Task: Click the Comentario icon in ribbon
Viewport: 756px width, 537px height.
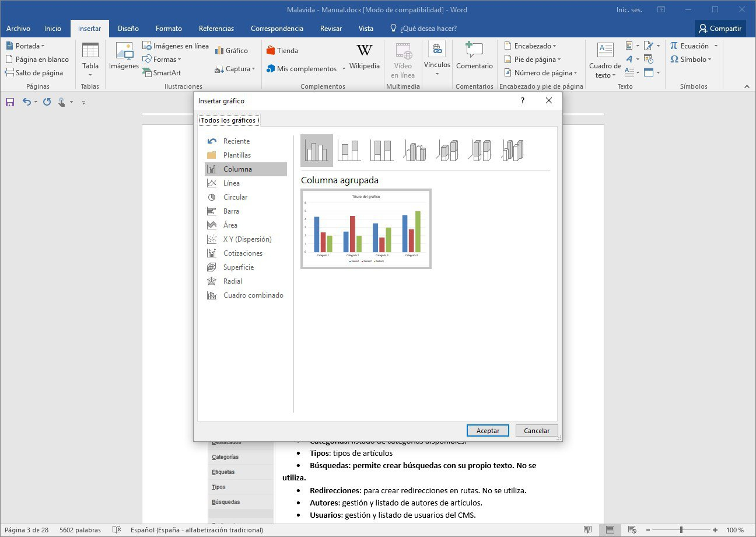Action: tap(474, 57)
